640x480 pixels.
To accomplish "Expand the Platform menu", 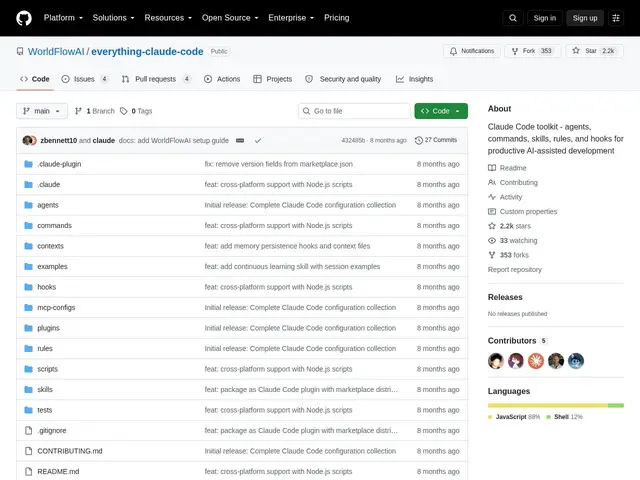I will (x=63, y=18).
